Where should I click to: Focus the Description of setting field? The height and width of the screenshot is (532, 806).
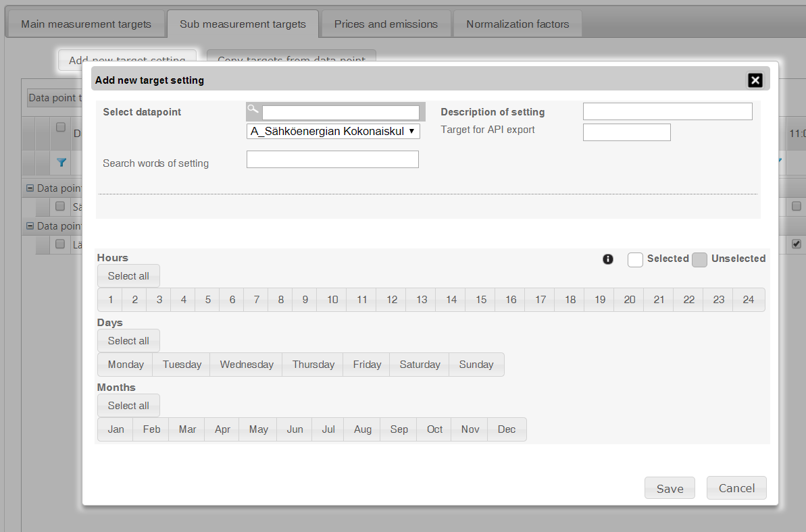click(668, 111)
